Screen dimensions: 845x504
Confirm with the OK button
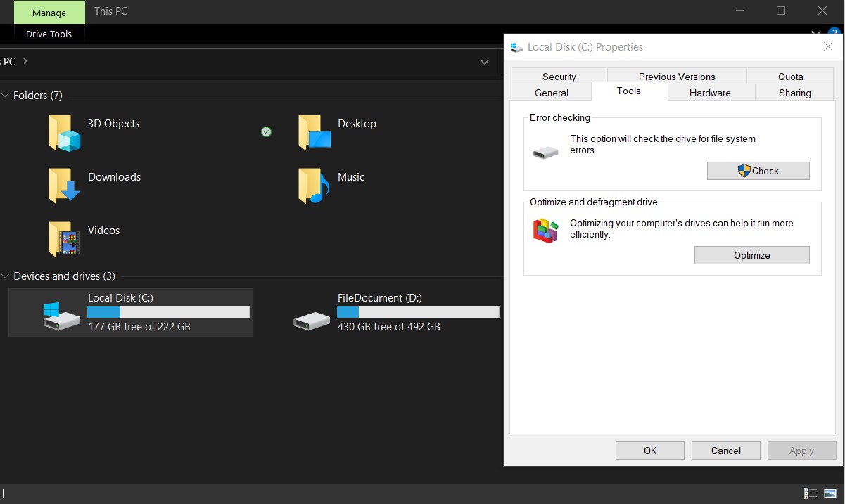650,451
